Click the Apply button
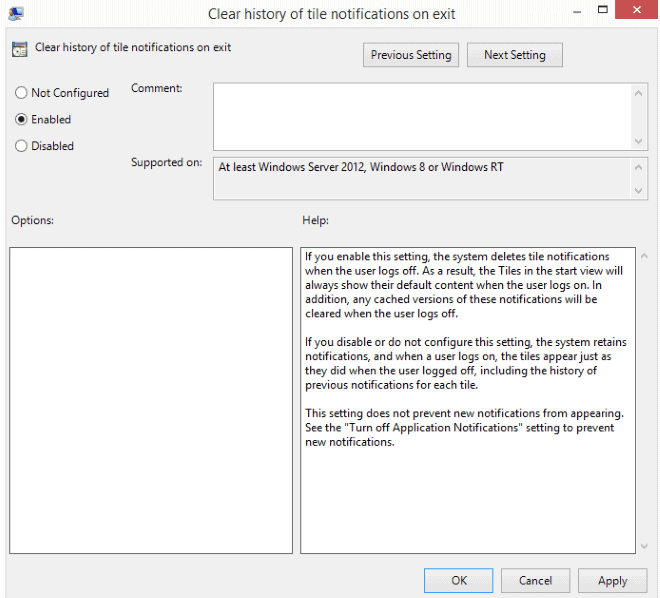The width and height of the screenshot is (660, 598). click(x=612, y=580)
